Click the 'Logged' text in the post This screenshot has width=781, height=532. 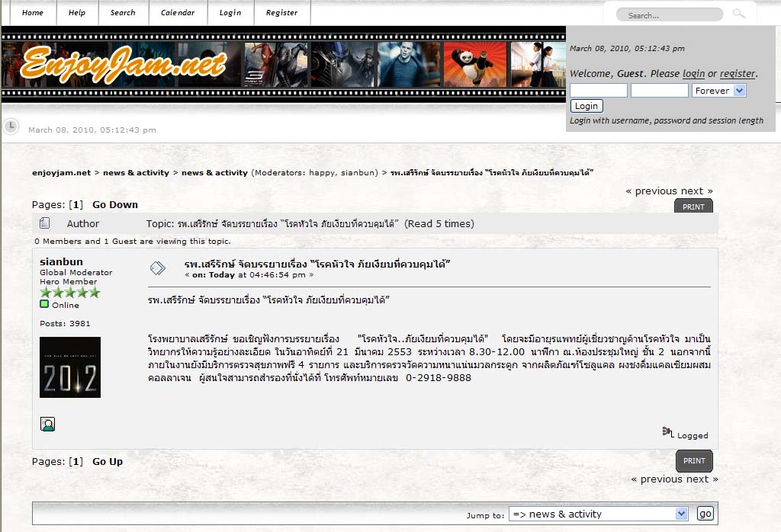tap(693, 435)
